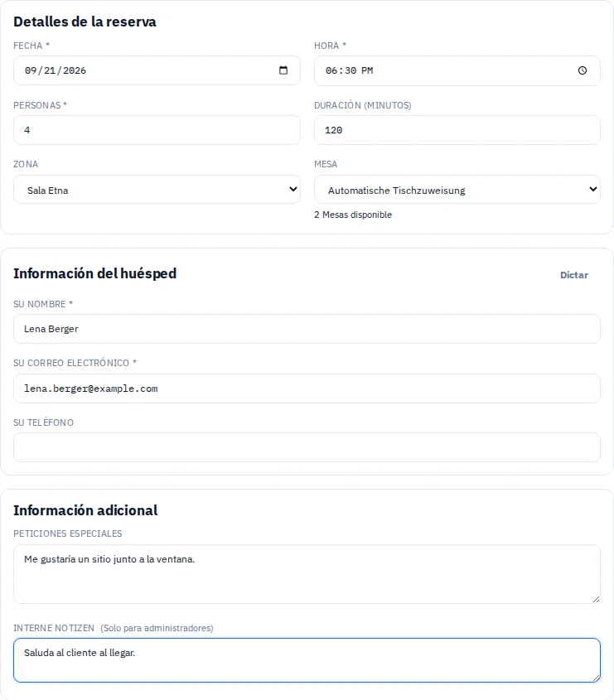The image size is (614, 700).
Task: Click the Hora time value 06:30 PM
Action: pyautogui.click(x=349, y=70)
